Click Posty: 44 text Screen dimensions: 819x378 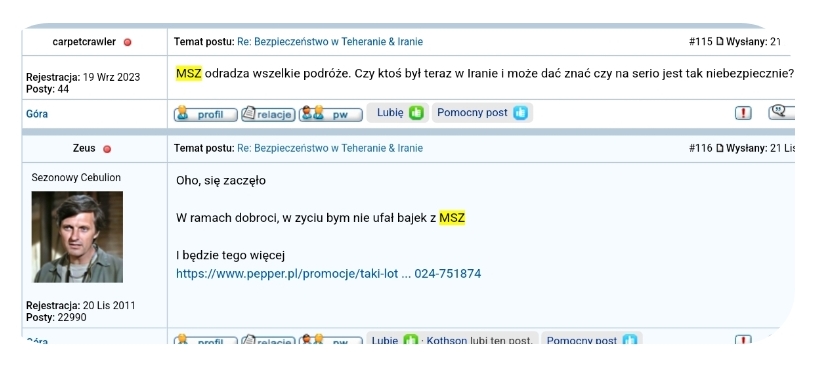click(x=48, y=89)
